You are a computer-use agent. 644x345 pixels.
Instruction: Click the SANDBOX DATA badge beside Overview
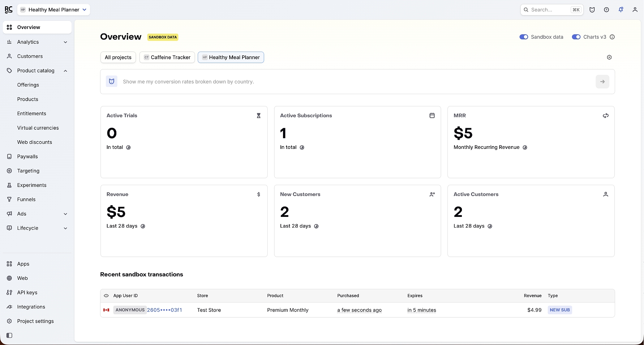click(163, 37)
